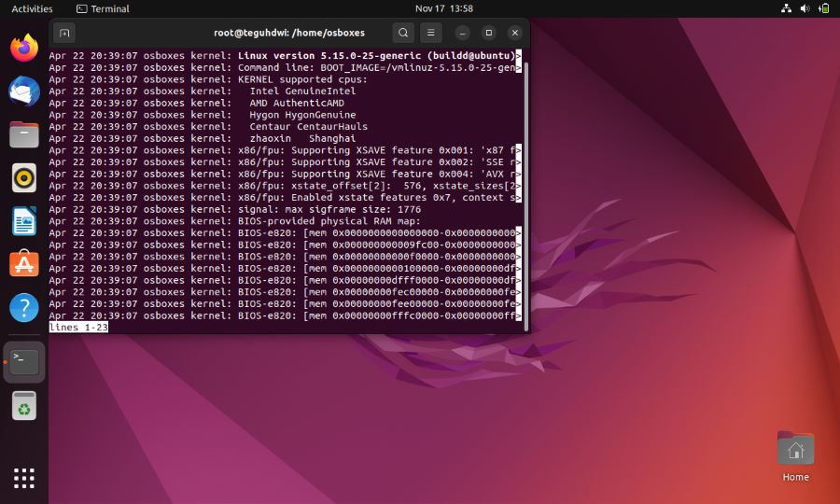Image resolution: width=840 pixels, height=504 pixels.
Task: Close the terminal window
Action: tap(515, 33)
